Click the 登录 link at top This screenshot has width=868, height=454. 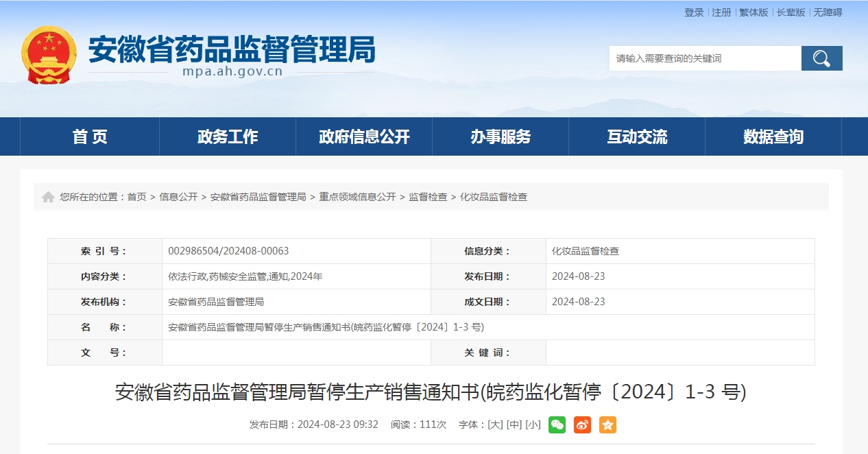(x=694, y=12)
